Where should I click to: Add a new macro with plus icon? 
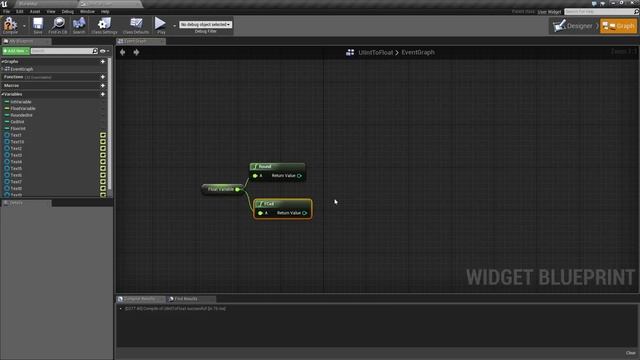(103, 86)
